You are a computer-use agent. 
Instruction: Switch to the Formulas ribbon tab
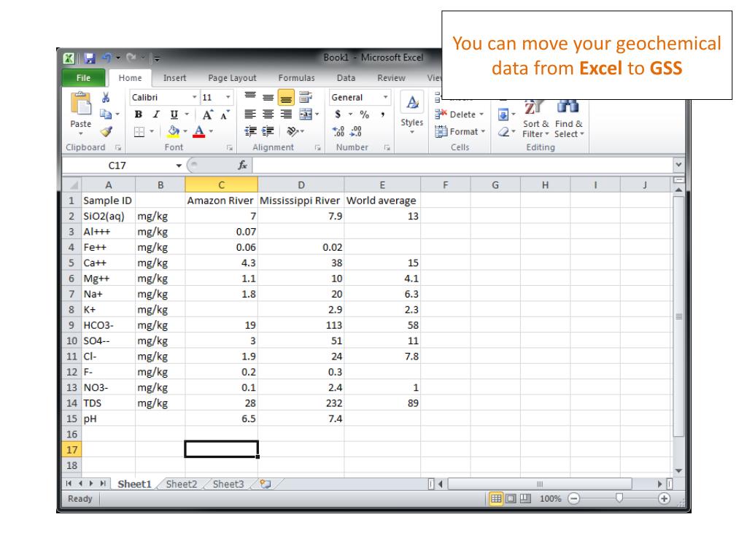(x=296, y=78)
